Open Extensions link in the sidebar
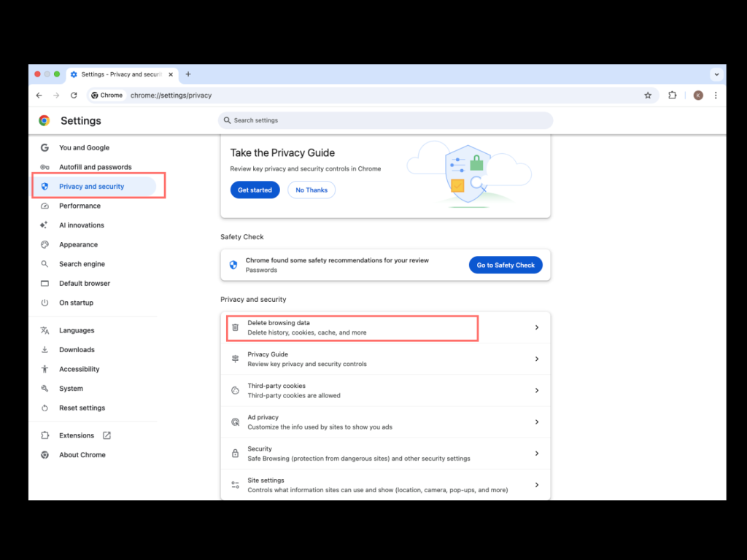 pos(77,435)
